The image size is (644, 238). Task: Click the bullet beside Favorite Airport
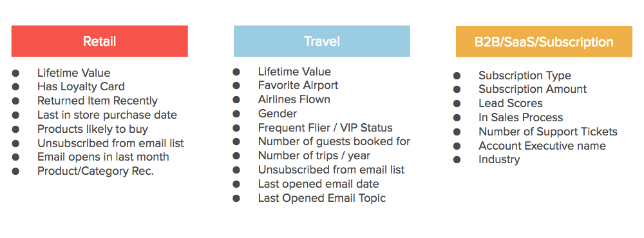pyautogui.click(x=236, y=86)
